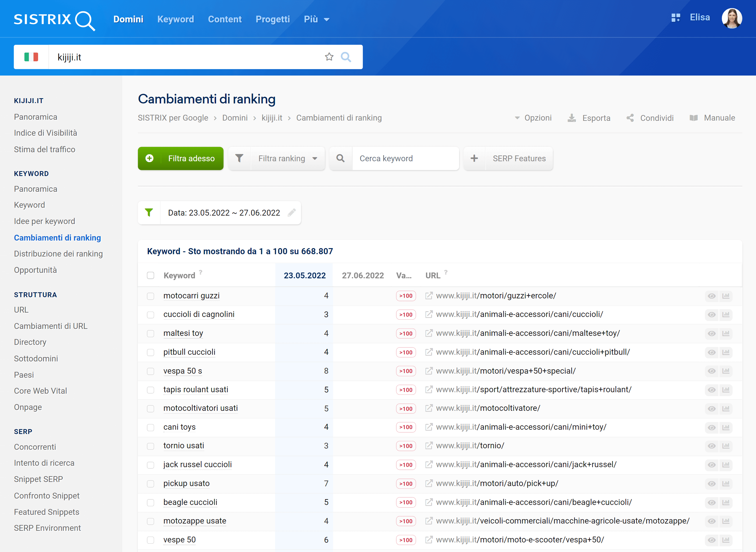This screenshot has height=552, width=756.
Task: Click the Italian flag country selector
Action: [31, 57]
